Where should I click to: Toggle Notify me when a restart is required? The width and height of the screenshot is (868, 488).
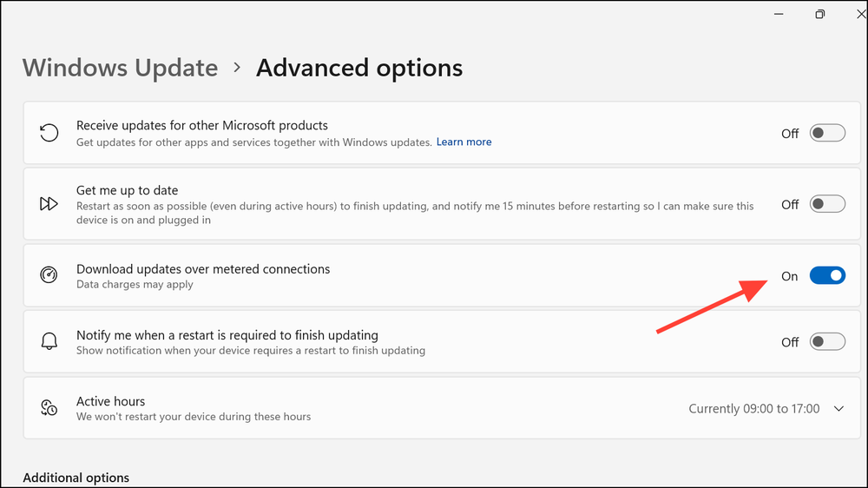click(x=826, y=342)
